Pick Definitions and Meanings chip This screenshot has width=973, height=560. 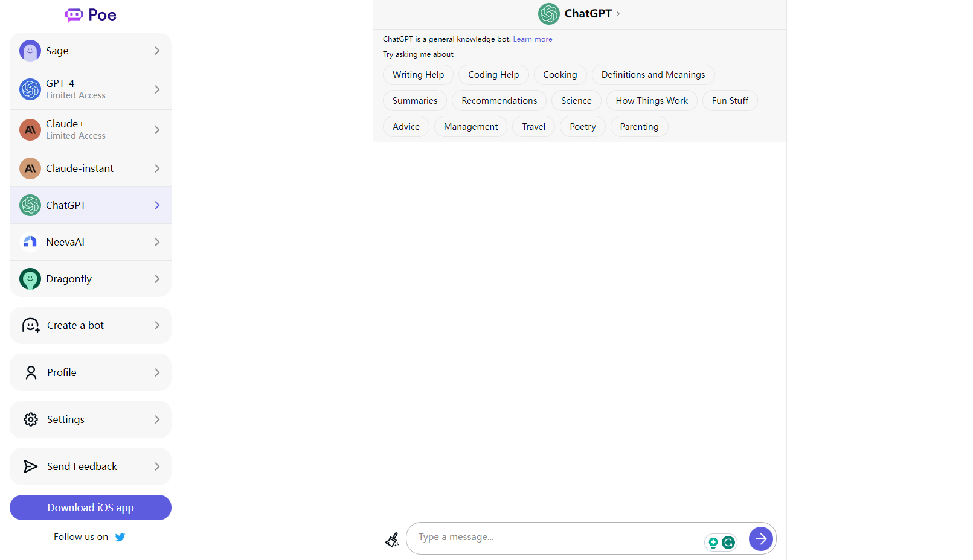pos(653,75)
